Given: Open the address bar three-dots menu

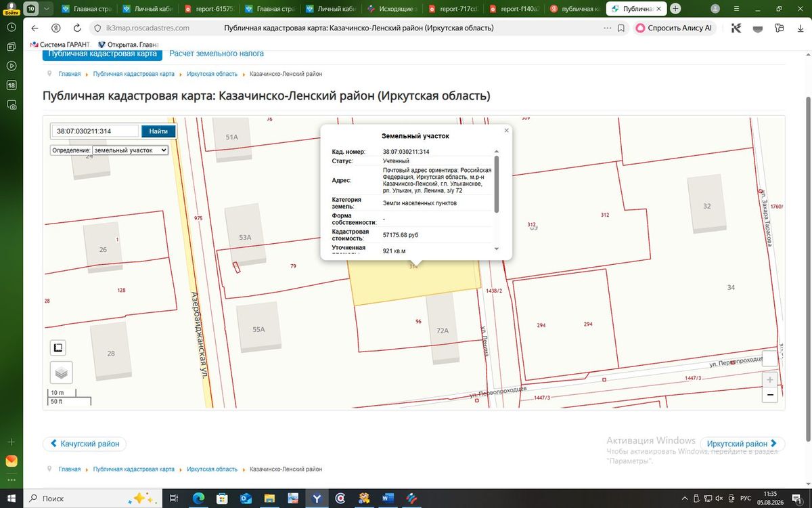Looking at the screenshot, I should [606, 28].
